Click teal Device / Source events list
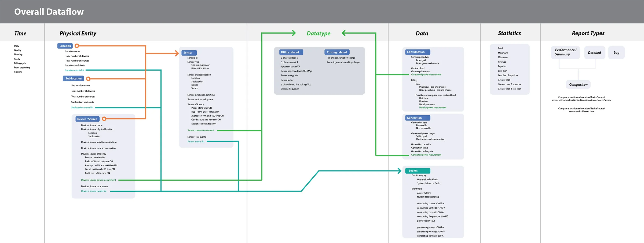 [x=94, y=191]
